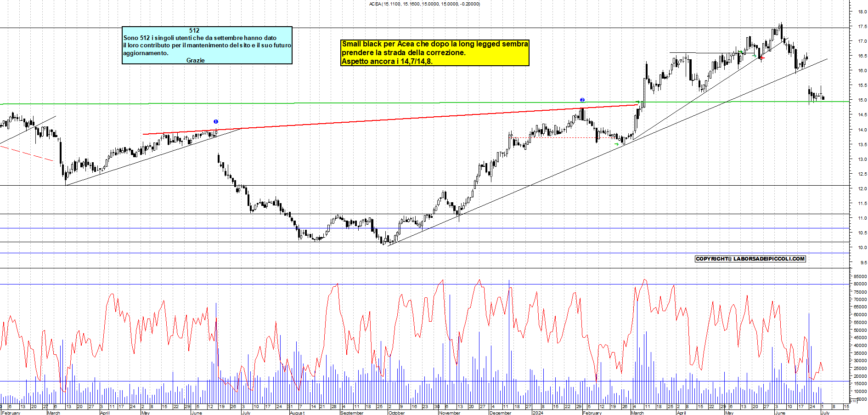Click the 17.5 price axis label
The width and height of the screenshot is (868, 415).
862,27
